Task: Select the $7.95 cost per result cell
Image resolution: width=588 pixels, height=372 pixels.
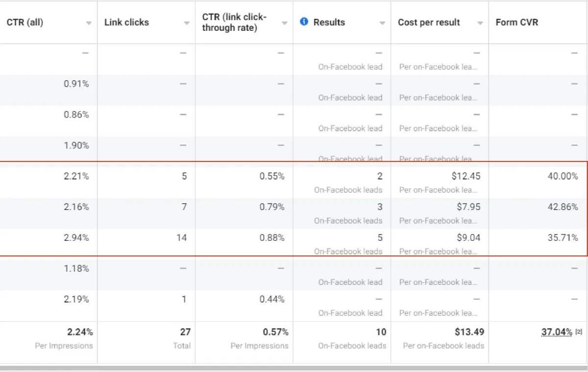Action: 468,207
